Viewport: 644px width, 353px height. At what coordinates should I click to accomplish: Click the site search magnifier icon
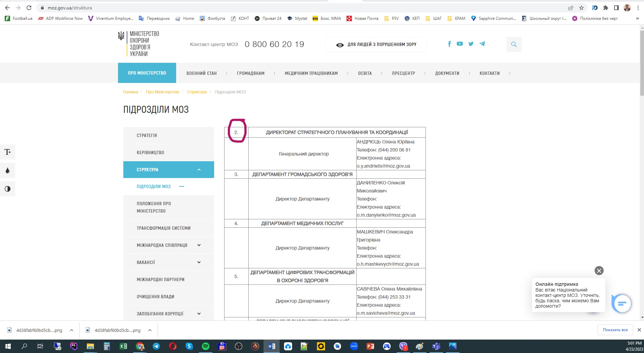coord(514,44)
